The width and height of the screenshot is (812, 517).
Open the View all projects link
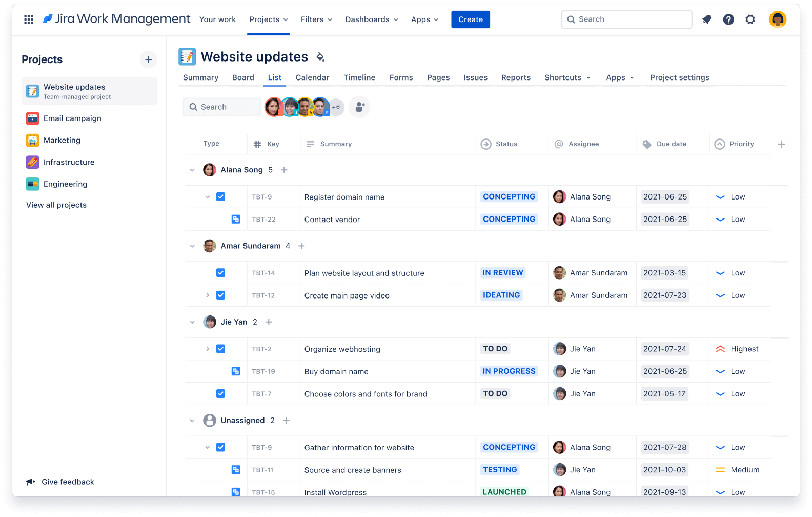click(56, 205)
